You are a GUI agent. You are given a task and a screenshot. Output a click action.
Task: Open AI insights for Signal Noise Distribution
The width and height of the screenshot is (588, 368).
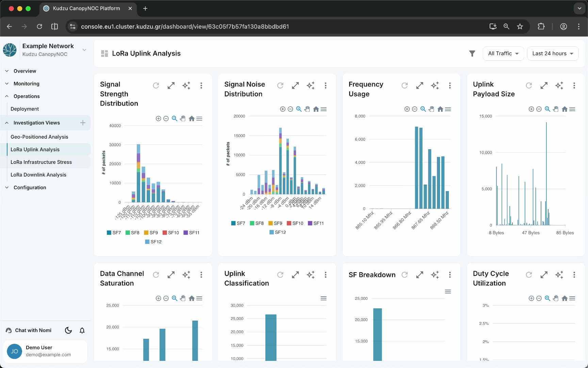(x=311, y=86)
